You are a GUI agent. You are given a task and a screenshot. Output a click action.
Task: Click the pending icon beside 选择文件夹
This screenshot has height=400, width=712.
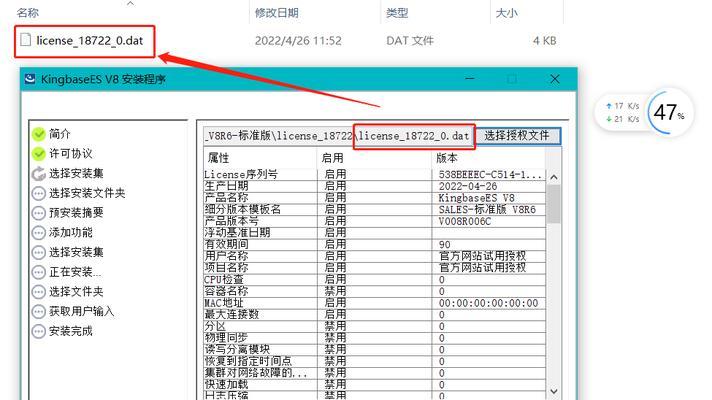[39, 291]
